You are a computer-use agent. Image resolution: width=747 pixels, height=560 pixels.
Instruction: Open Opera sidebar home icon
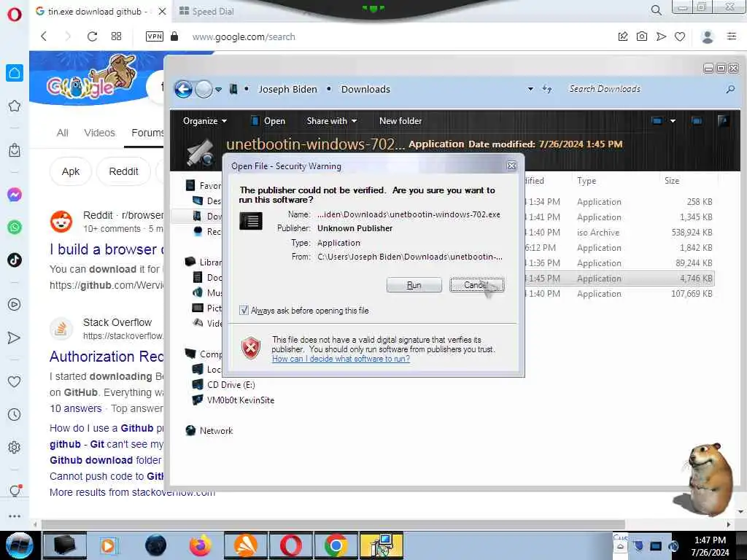pyautogui.click(x=15, y=73)
